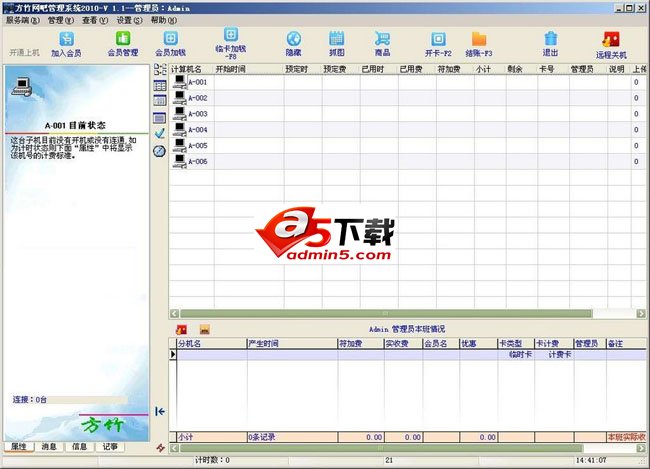Click the orange printer icon in shift panel
The height and width of the screenshot is (469, 650).
(x=205, y=330)
